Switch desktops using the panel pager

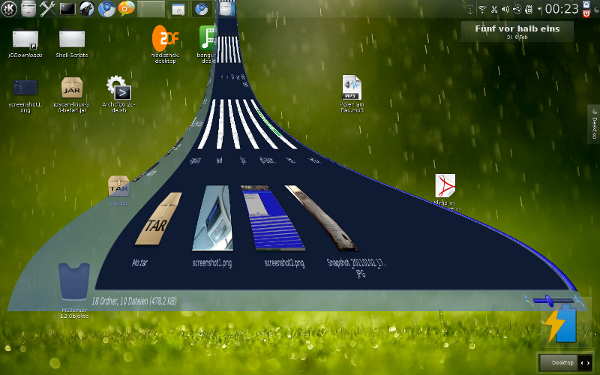point(151,9)
